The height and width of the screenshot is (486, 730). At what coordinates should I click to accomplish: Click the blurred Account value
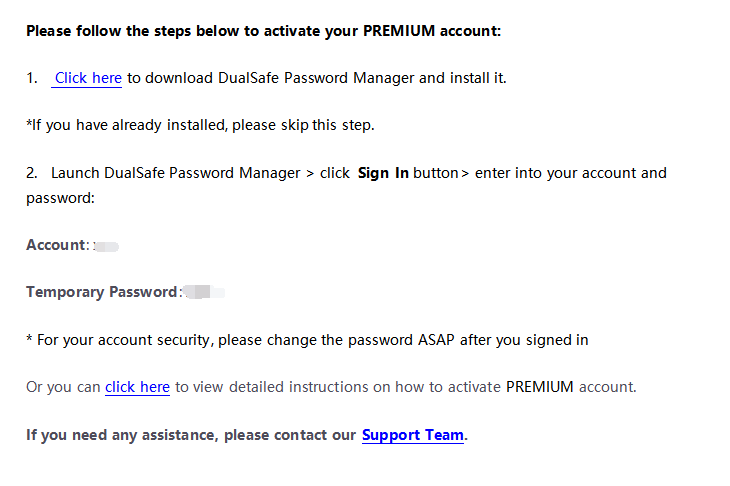107,245
